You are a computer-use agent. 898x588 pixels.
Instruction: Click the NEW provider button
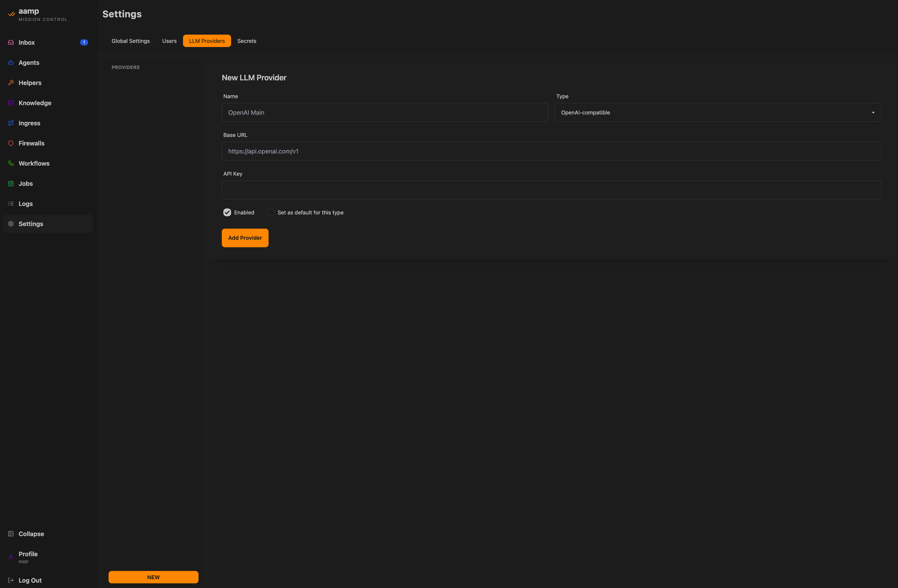[154, 577]
